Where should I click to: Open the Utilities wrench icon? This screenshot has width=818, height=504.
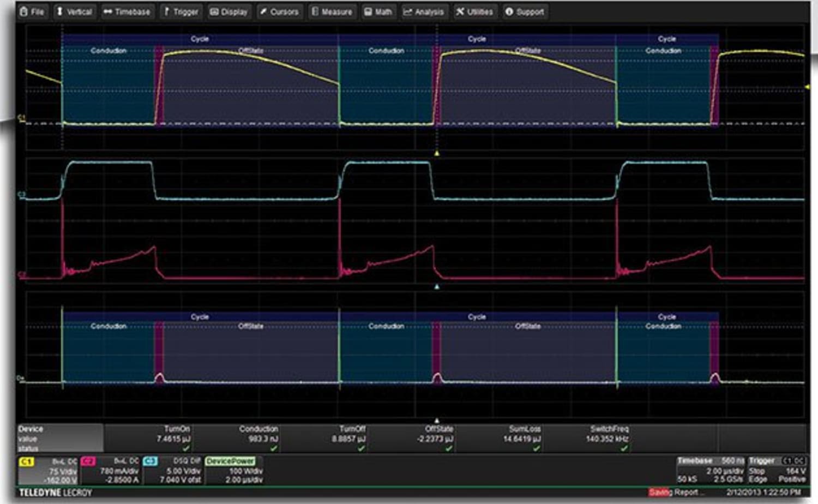click(x=460, y=11)
